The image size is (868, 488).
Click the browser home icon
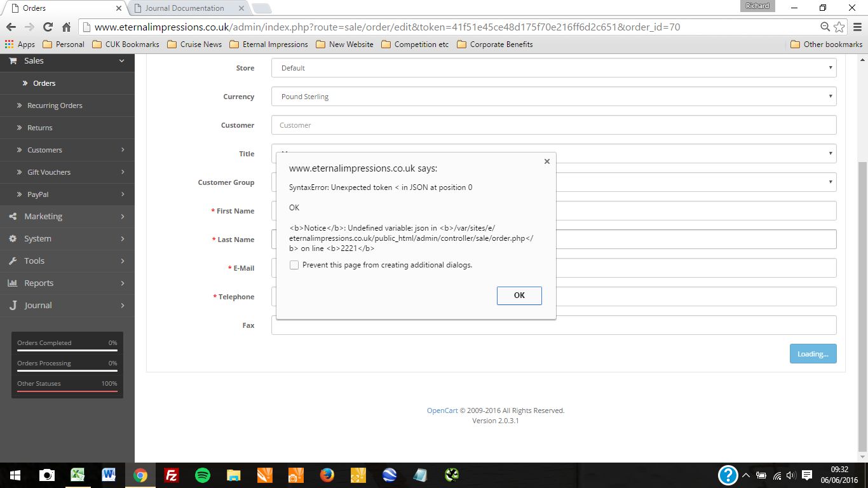[x=66, y=27]
